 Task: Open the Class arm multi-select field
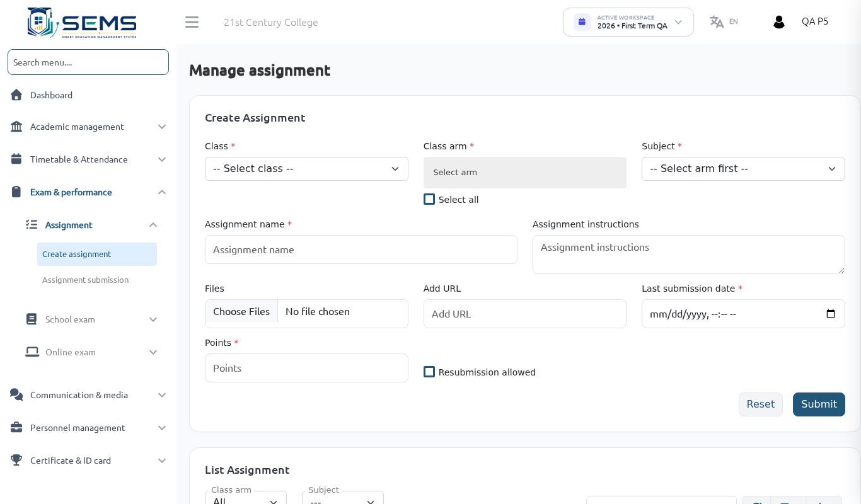pyautogui.click(x=525, y=173)
